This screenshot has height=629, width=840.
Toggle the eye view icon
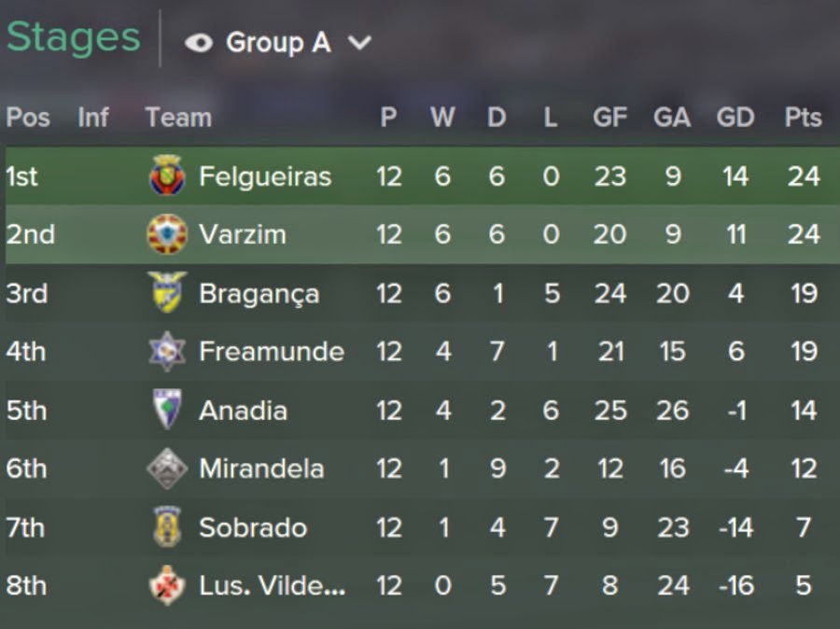point(199,43)
